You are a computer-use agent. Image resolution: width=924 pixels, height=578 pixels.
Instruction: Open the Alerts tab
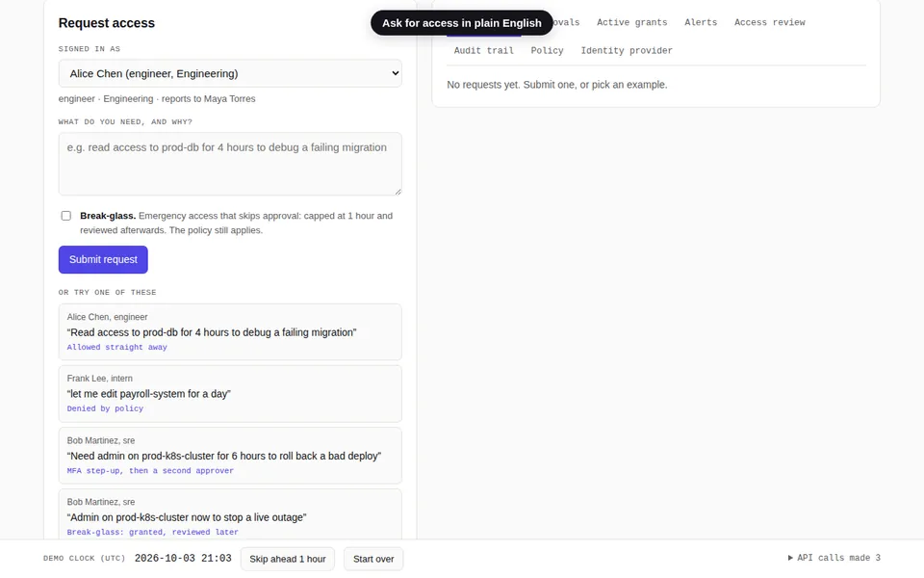tap(701, 22)
